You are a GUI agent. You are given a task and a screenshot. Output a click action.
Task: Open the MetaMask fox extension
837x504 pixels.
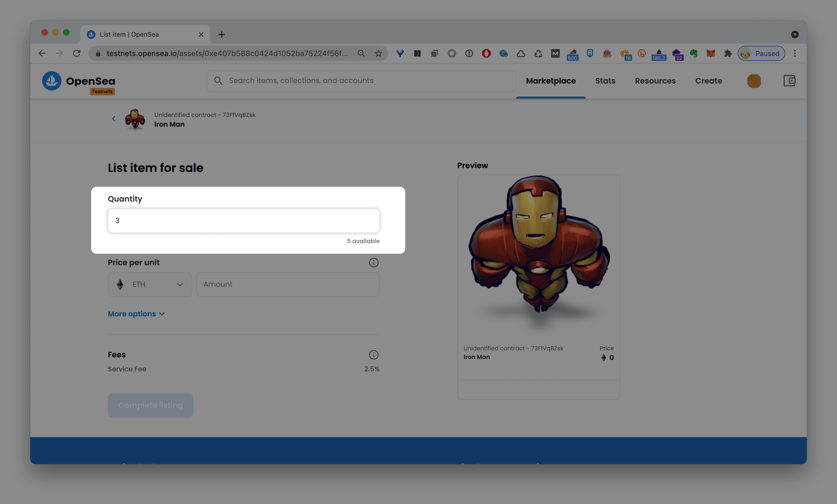pos(710,53)
